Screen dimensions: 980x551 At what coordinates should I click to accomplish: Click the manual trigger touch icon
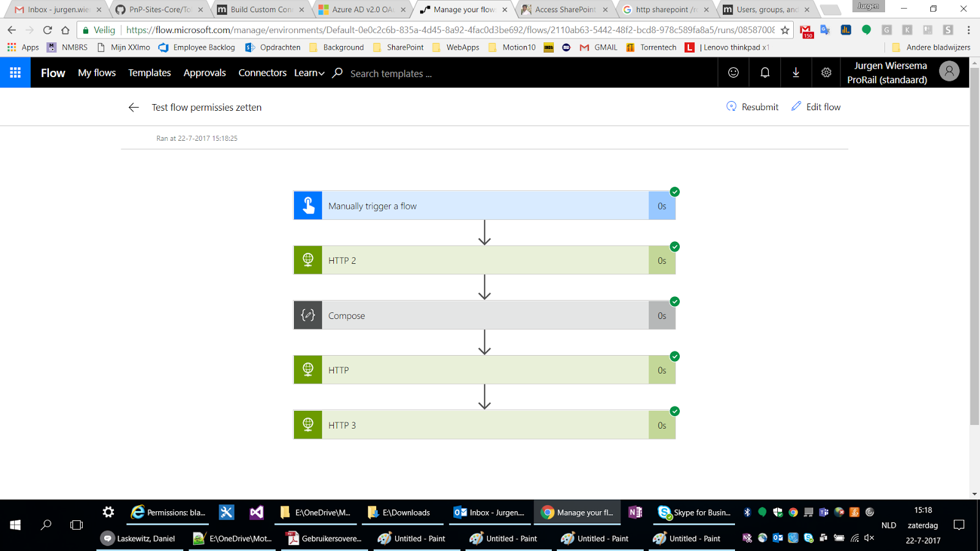click(307, 205)
